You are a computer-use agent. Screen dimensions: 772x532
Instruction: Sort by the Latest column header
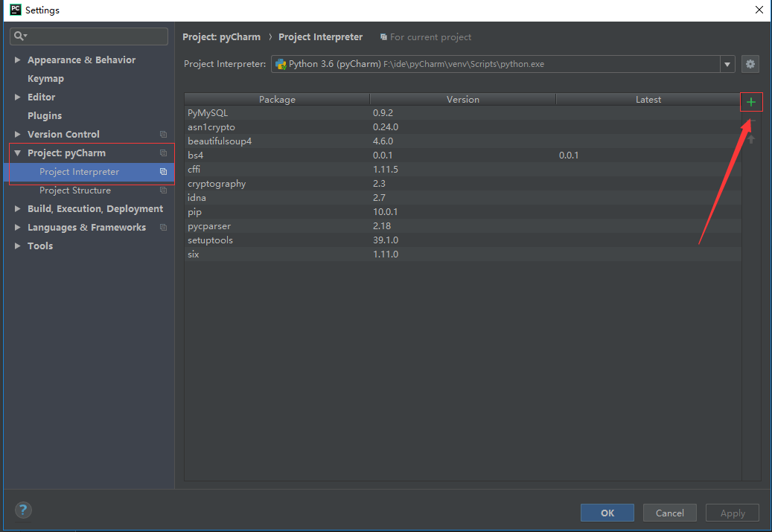pyautogui.click(x=648, y=100)
